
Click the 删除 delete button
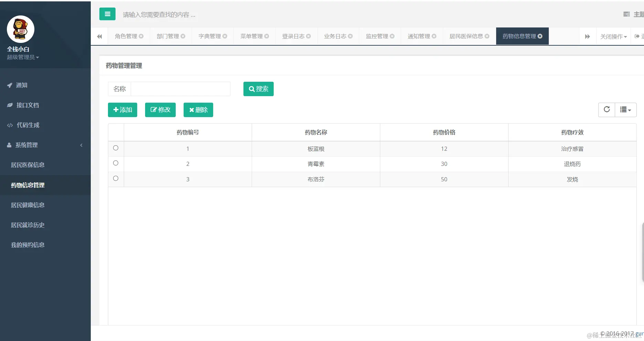[x=198, y=110]
